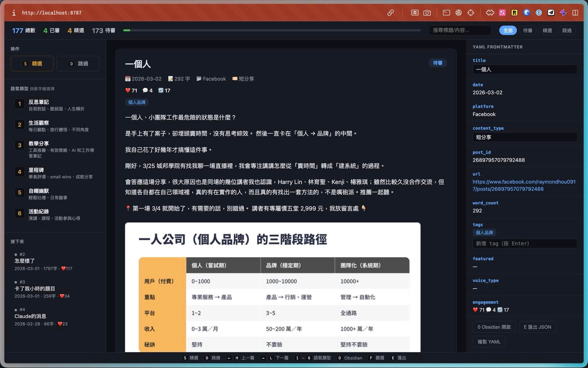Viewport: 588px width, 368px height.
Task: Click the 1Password extension icon
Action: tap(539, 13)
